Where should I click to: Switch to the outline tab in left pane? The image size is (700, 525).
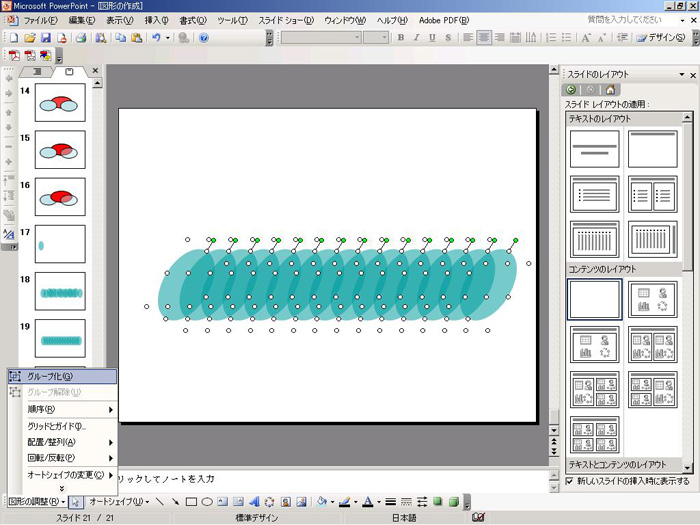click(x=37, y=71)
